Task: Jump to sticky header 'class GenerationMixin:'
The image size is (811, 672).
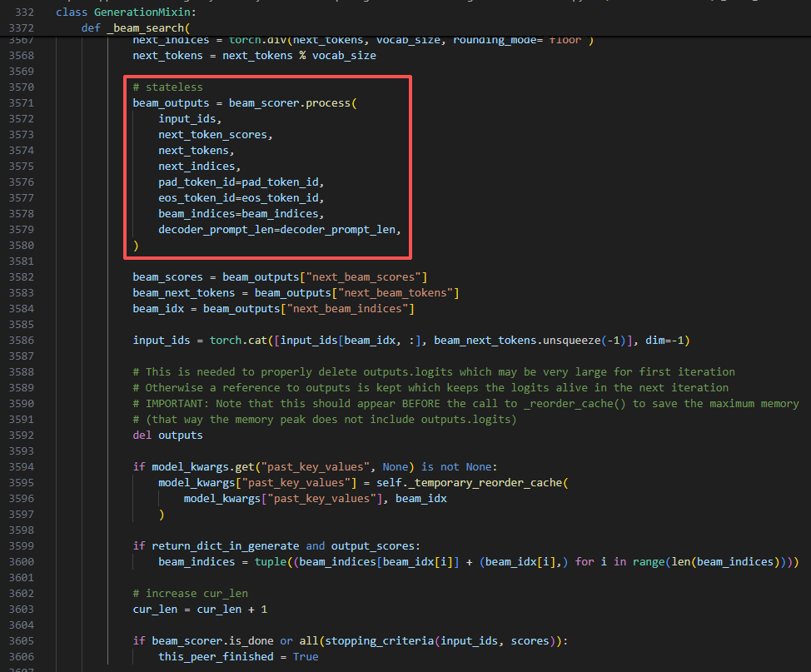Action: 126,12
